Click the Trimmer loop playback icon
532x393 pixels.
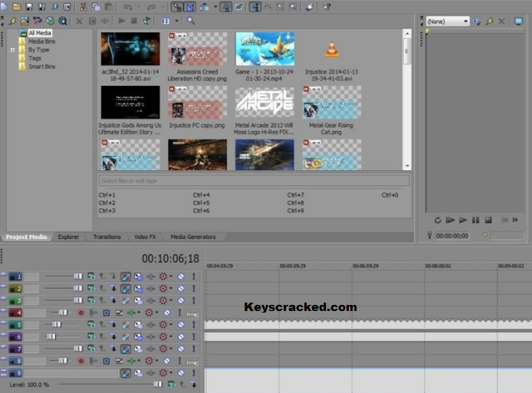coord(438,221)
